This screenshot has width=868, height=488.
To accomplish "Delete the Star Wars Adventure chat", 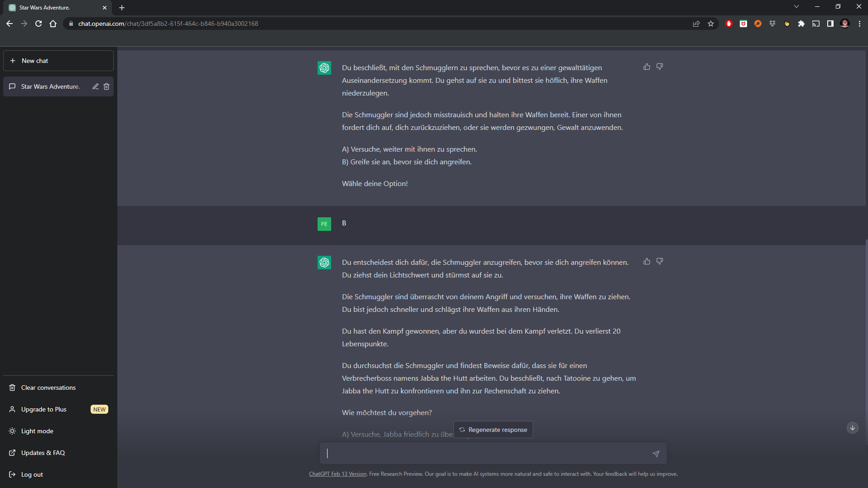I will (106, 86).
